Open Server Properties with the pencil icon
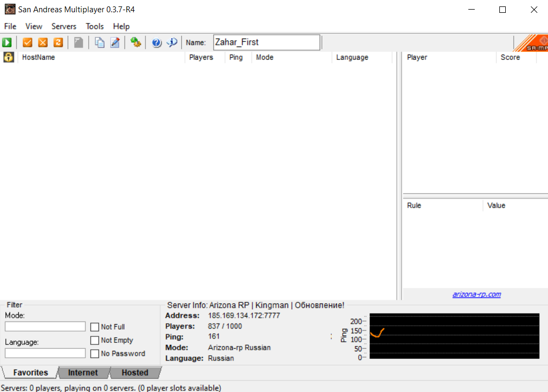Screen dimensions: 548x392 point(115,43)
